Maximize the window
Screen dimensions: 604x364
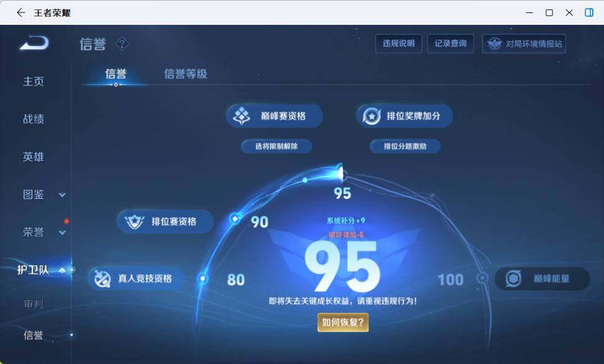click(x=549, y=12)
